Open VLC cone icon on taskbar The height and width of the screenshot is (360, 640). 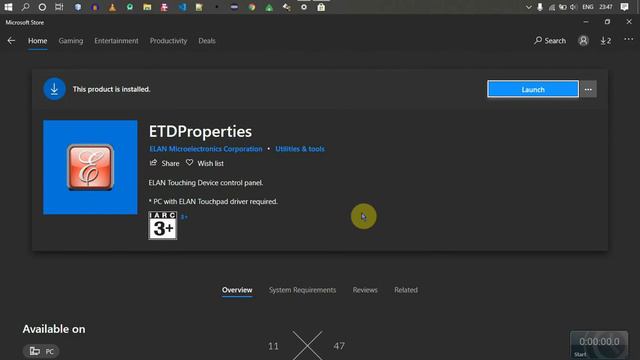tap(112, 7)
